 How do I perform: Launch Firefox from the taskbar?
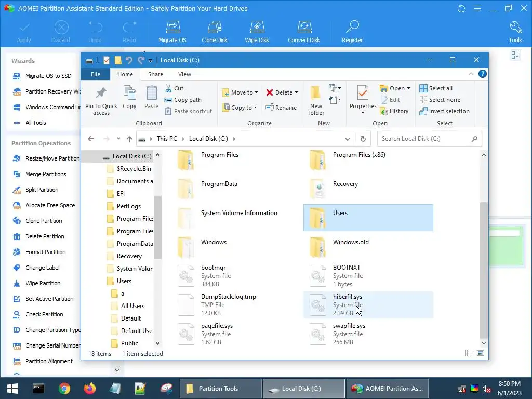click(89, 389)
